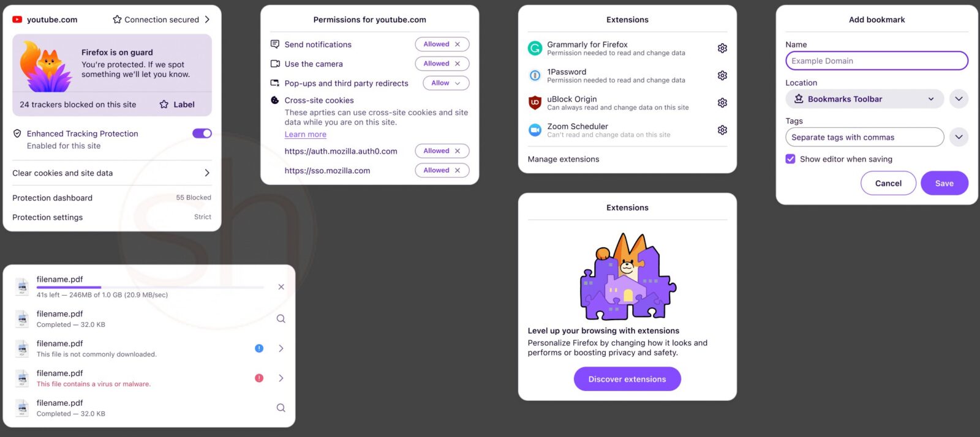Show first completed download in folder
This screenshot has height=437, width=980.
click(281, 318)
